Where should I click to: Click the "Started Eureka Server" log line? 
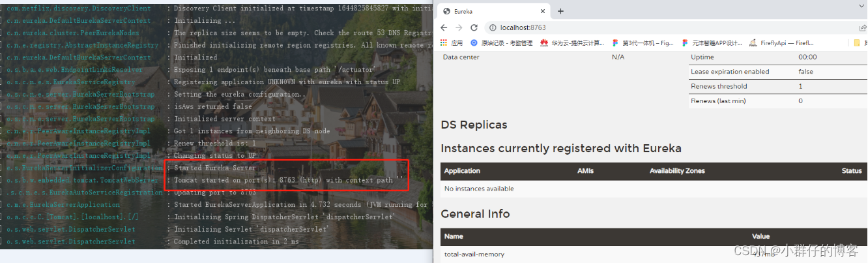tap(214, 168)
